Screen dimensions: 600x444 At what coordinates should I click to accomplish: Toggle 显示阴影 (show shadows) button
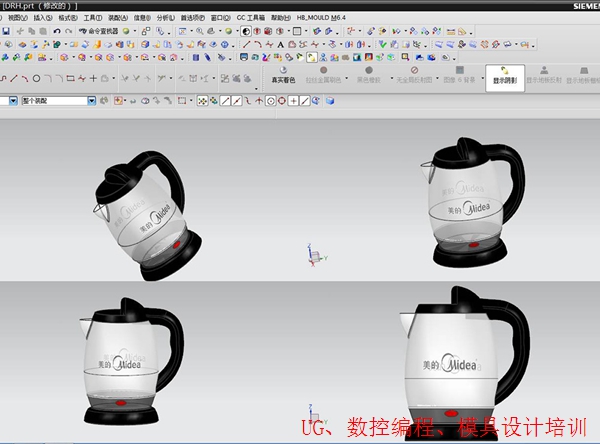click(506, 76)
